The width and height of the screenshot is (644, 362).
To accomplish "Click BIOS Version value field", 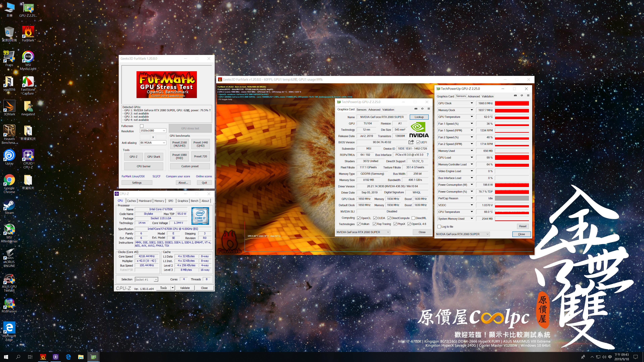I will [382, 142].
